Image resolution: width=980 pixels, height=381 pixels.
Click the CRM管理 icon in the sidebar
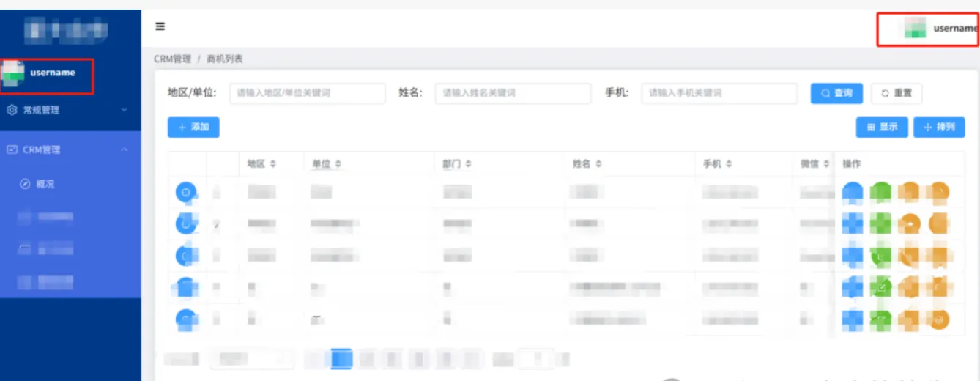[x=12, y=149]
